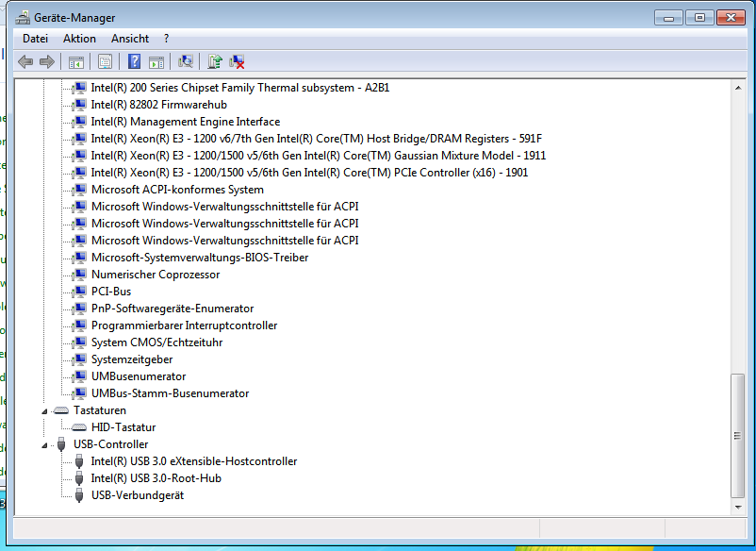The image size is (756, 551).
Task: Click the Forward arrow toolbar icon
Action: (x=47, y=61)
